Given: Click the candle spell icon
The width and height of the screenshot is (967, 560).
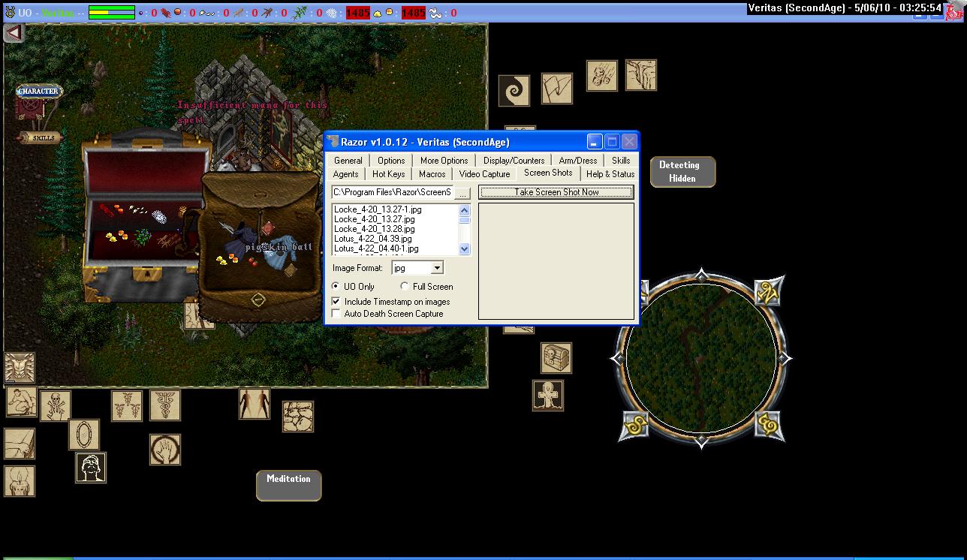Looking at the screenshot, I should pos(19,480).
